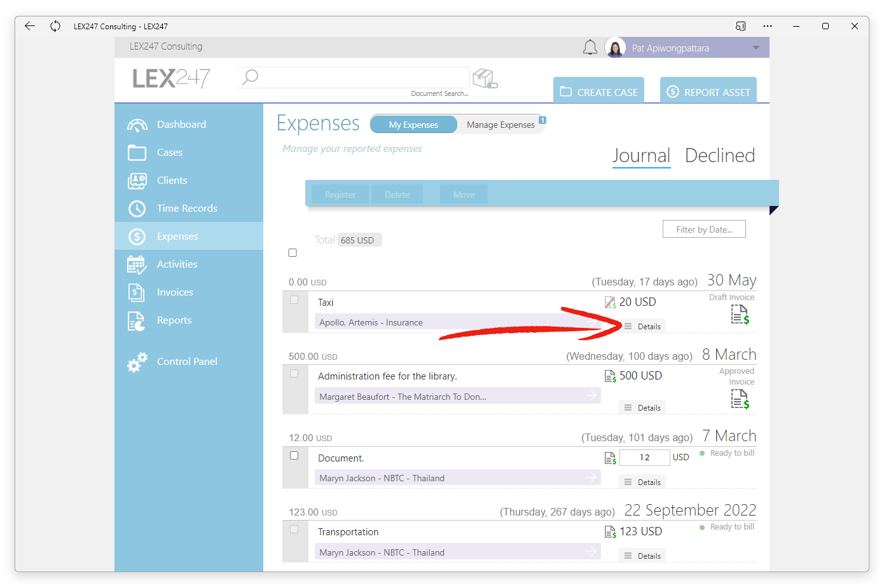Click the Taxi expense title

coord(326,303)
